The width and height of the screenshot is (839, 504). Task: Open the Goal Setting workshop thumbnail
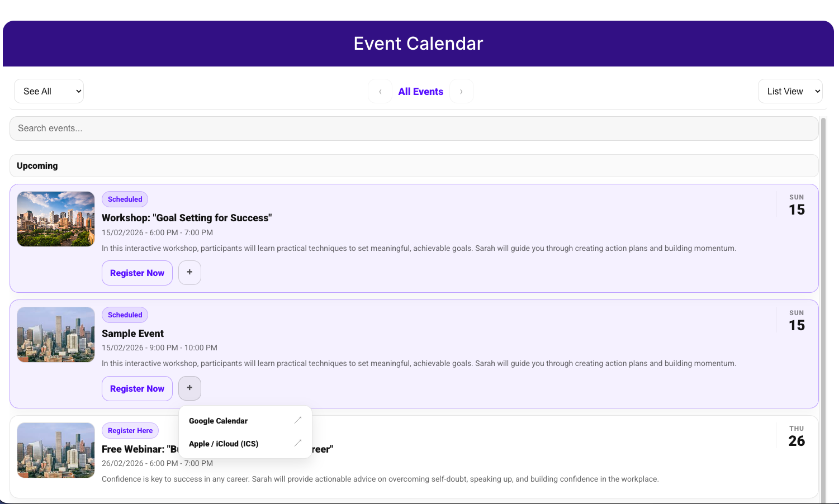pyautogui.click(x=56, y=219)
